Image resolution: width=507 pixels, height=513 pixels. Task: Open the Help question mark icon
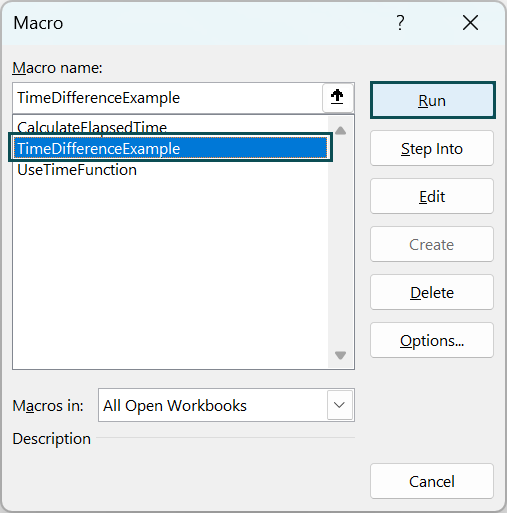pos(400,23)
